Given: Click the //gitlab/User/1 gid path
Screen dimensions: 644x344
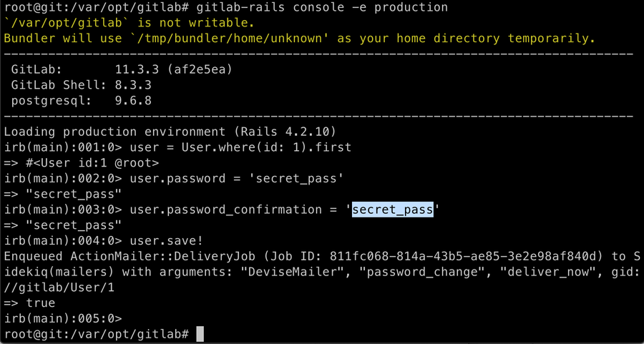Looking at the screenshot, I should tap(59, 288).
